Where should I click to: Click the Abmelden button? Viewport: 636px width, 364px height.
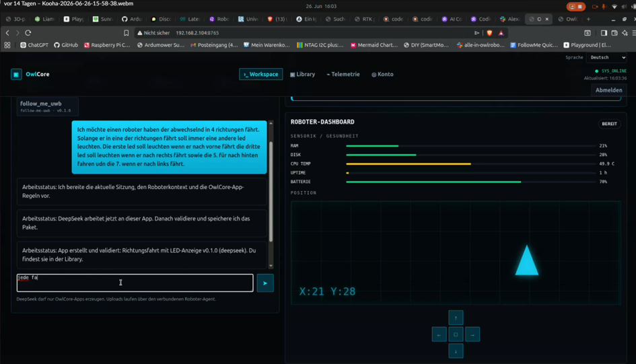pyautogui.click(x=608, y=90)
